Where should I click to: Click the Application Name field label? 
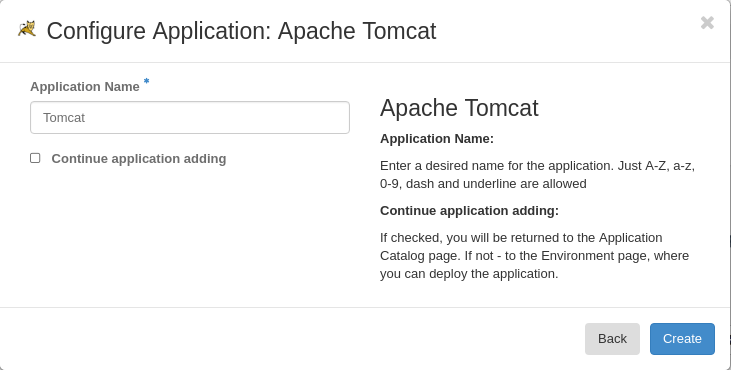85,87
